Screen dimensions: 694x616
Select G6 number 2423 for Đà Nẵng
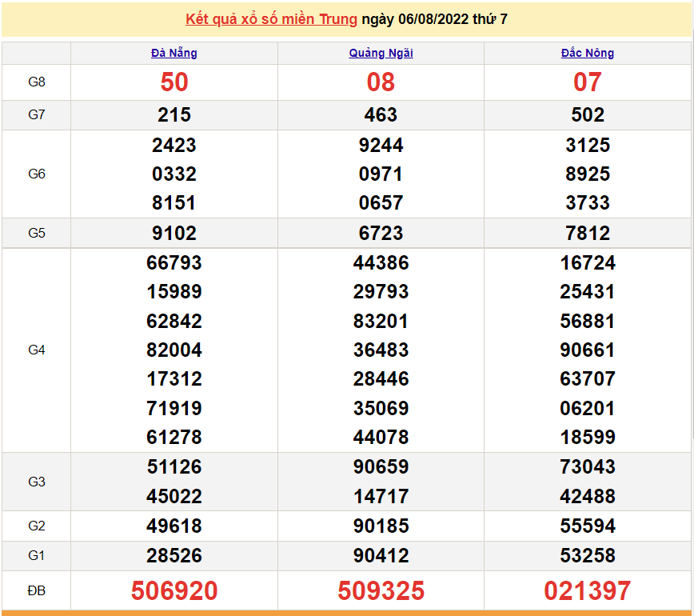(x=174, y=146)
